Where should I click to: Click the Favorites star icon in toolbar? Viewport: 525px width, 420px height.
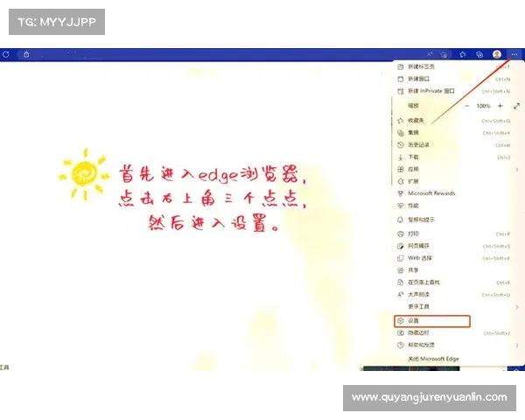tap(464, 54)
